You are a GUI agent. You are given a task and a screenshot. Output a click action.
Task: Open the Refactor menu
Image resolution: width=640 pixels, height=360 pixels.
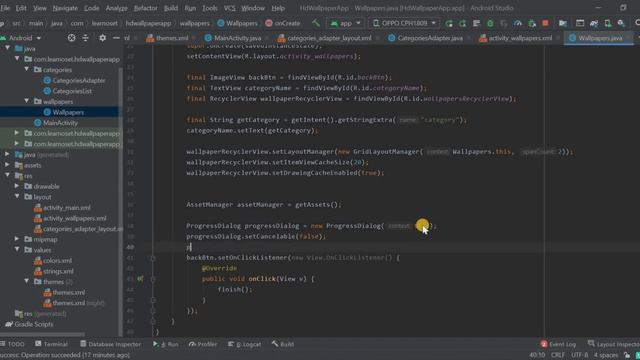tap(145, 8)
